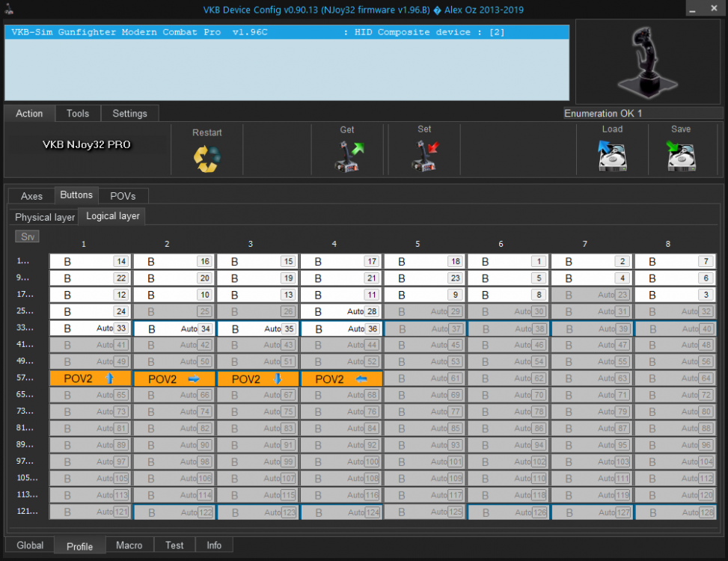This screenshot has width=728, height=561.
Task: Click the joystick device image
Action: (646, 61)
